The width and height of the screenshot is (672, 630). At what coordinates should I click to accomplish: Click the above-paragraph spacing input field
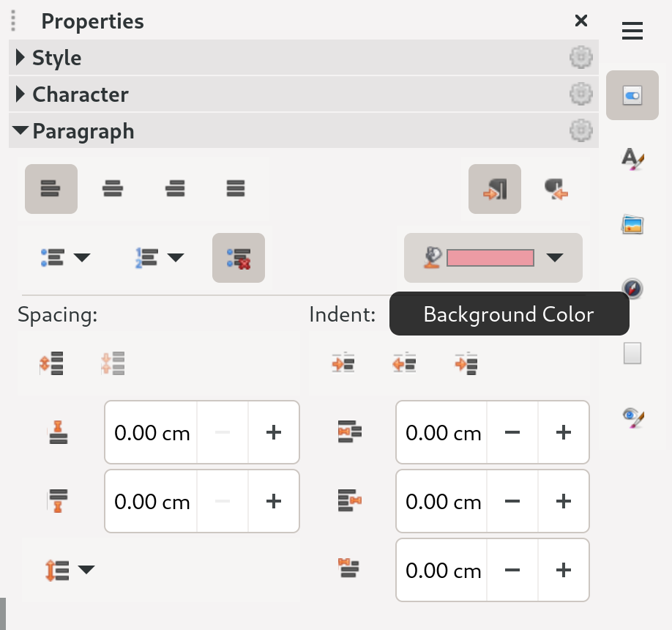152,432
